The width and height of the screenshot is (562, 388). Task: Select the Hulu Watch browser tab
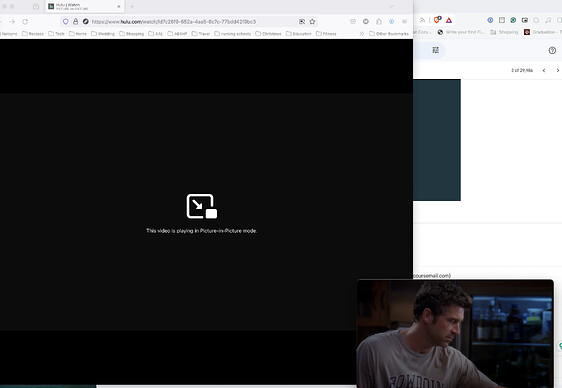tap(85, 6)
